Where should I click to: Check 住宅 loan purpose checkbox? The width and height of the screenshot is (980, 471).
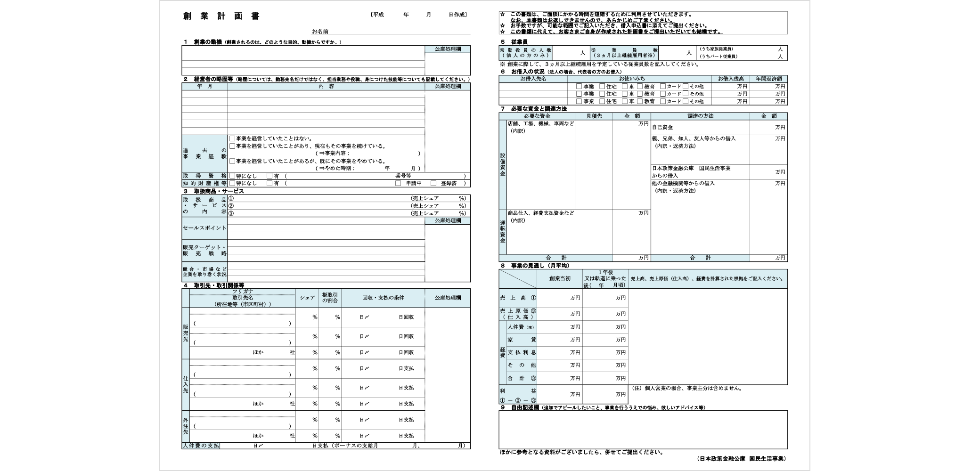[603, 86]
